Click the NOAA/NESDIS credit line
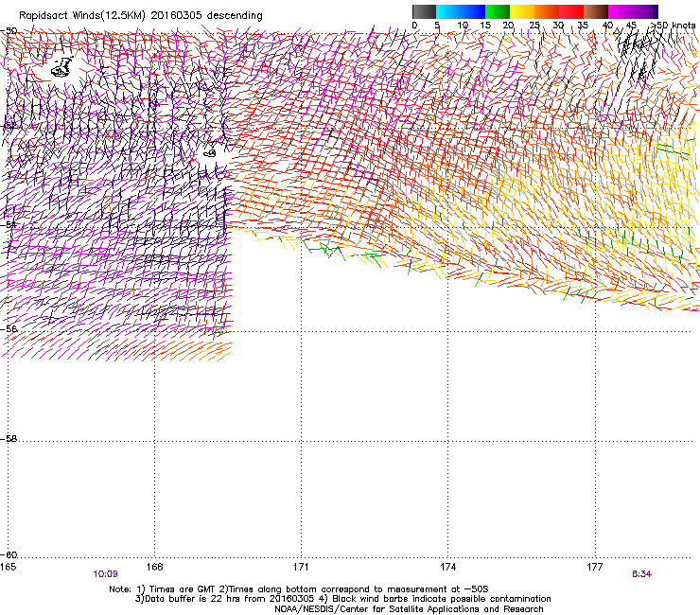This screenshot has width=700, height=615. [x=409, y=609]
